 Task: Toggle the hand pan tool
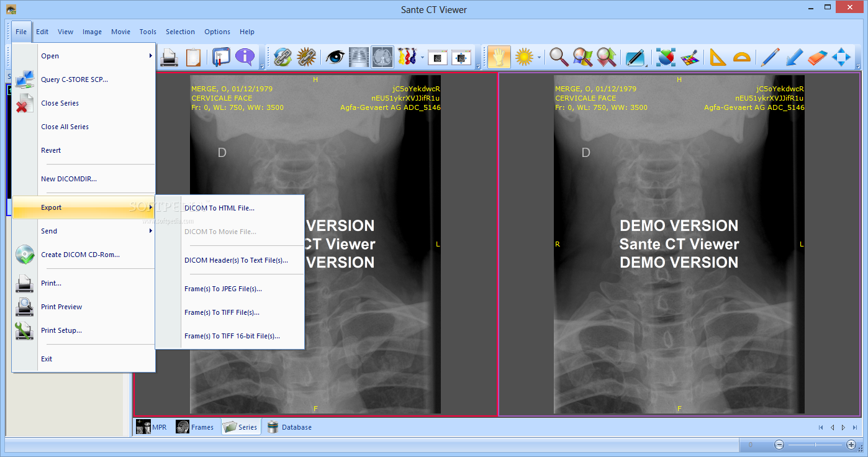pos(499,57)
